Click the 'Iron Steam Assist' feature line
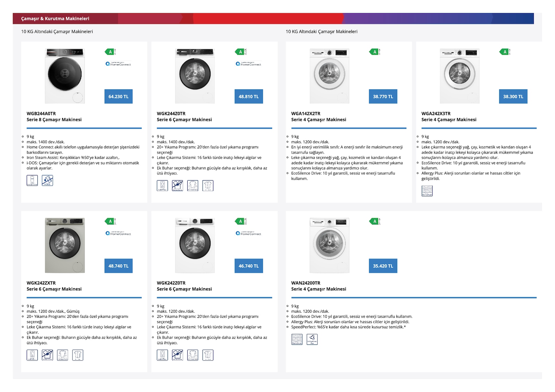 point(73,158)
